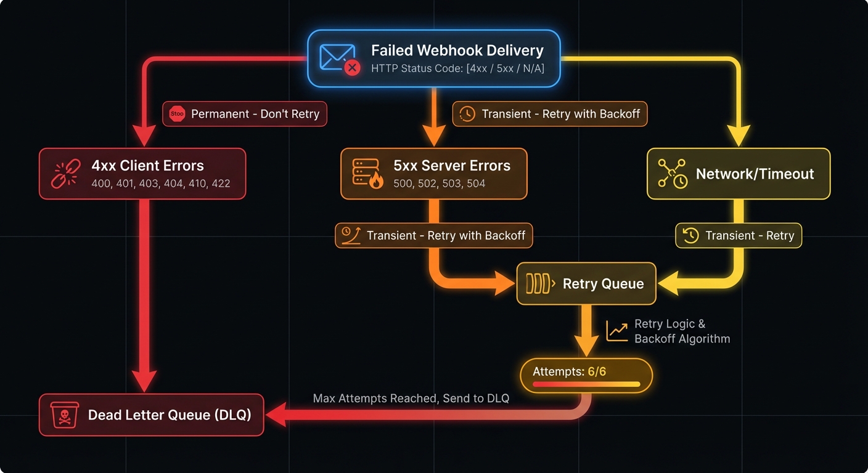
Task: Click the Permanent - Don't Retry label
Action: [255, 114]
